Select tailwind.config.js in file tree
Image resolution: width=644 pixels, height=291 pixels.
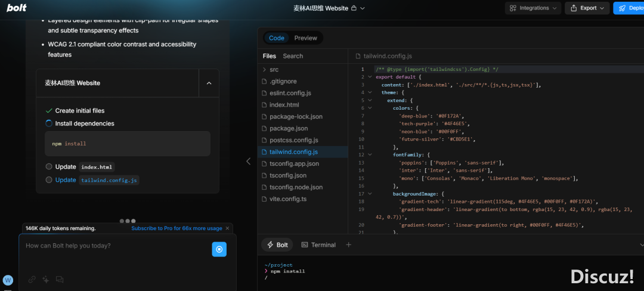303,152
